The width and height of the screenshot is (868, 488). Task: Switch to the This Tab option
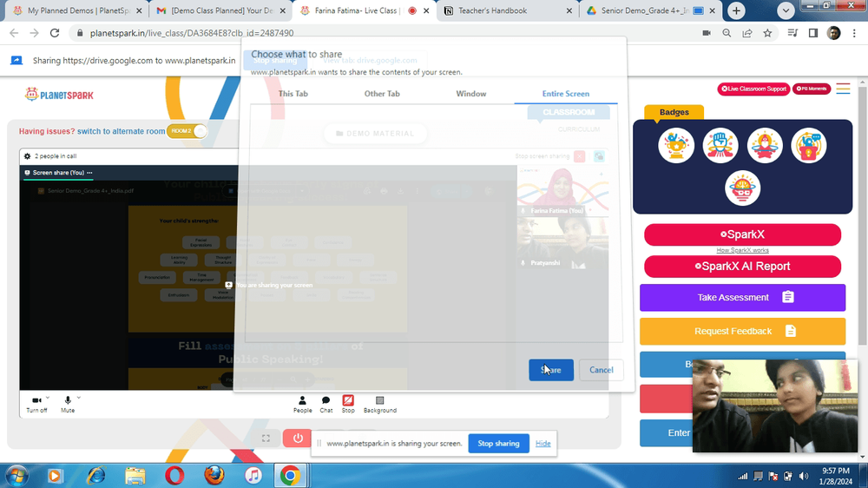(x=293, y=94)
